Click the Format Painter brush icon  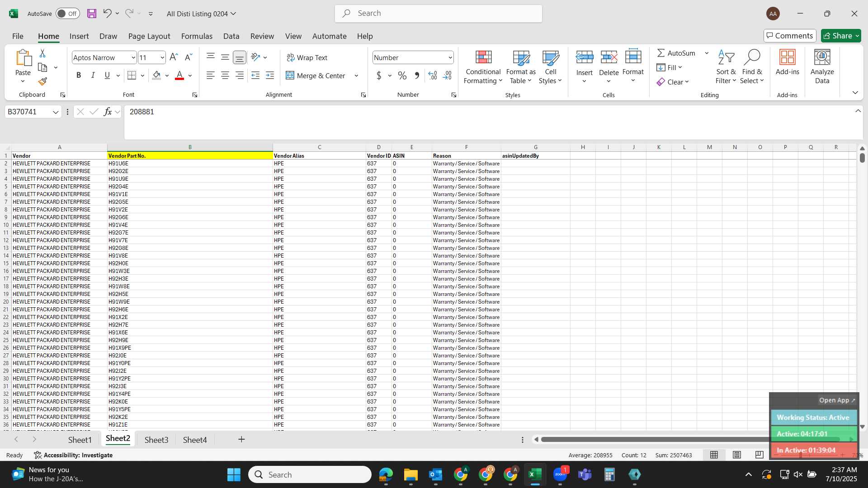click(42, 81)
